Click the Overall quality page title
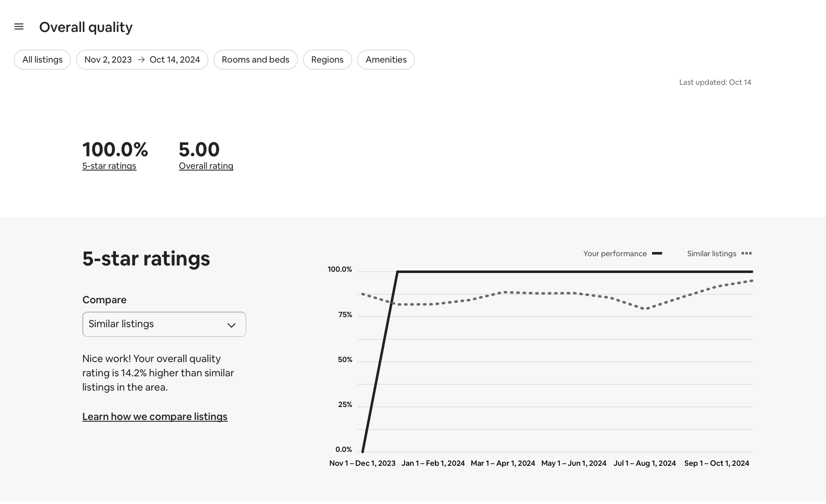Screen dimensions: 826x504 point(86,27)
